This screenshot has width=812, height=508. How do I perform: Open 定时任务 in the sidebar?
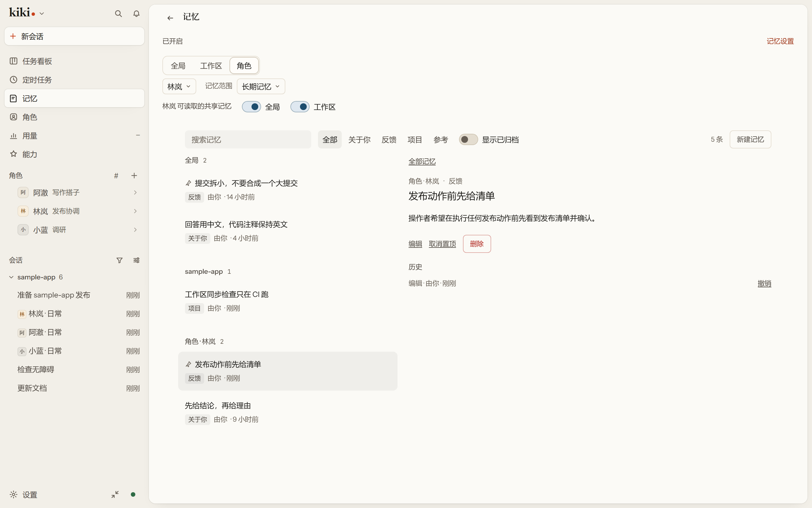(x=74, y=80)
